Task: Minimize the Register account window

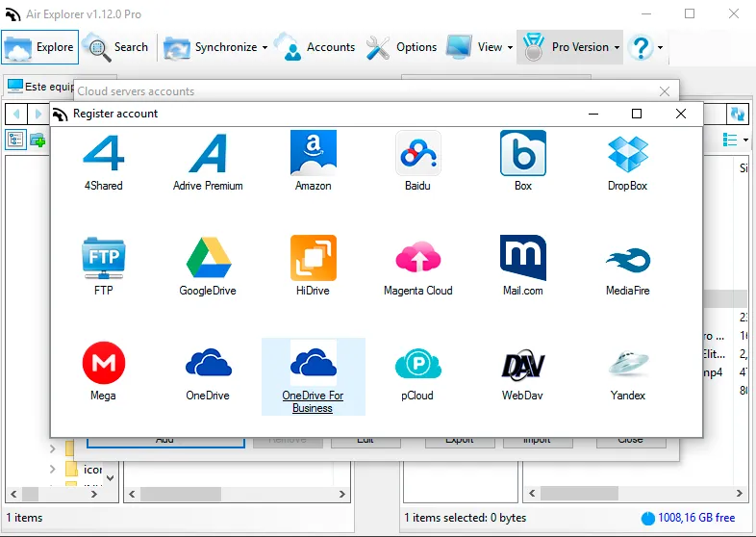Action: pos(593,114)
